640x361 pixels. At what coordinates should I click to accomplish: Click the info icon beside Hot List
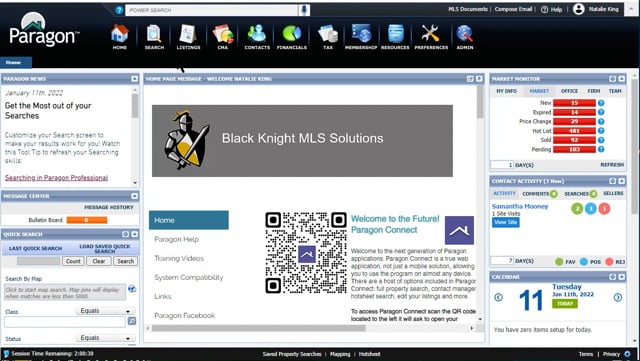coord(601,131)
